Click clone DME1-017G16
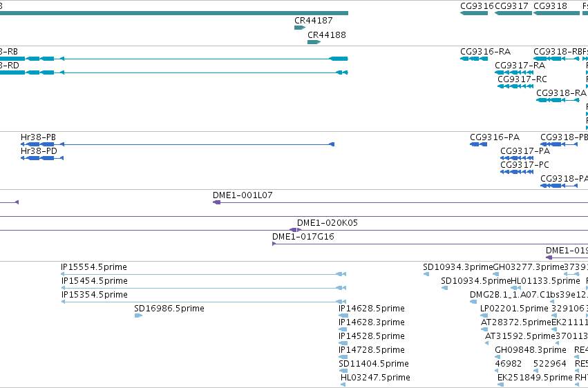Image resolution: width=588 pixels, height=388 pixels. 430,244
